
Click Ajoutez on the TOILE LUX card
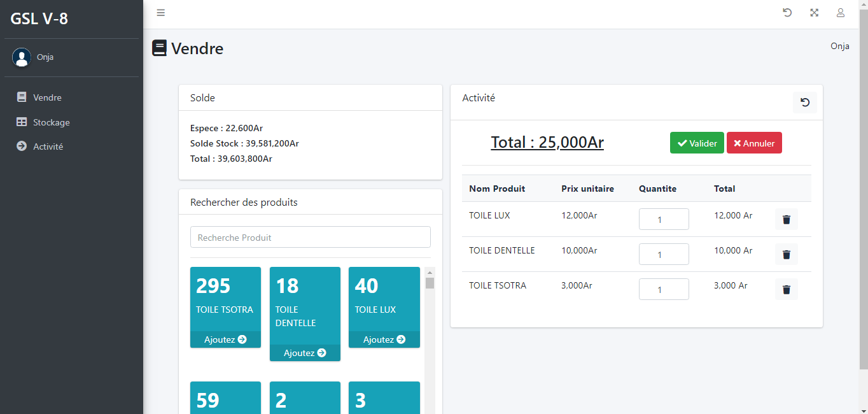pos(384,339)
